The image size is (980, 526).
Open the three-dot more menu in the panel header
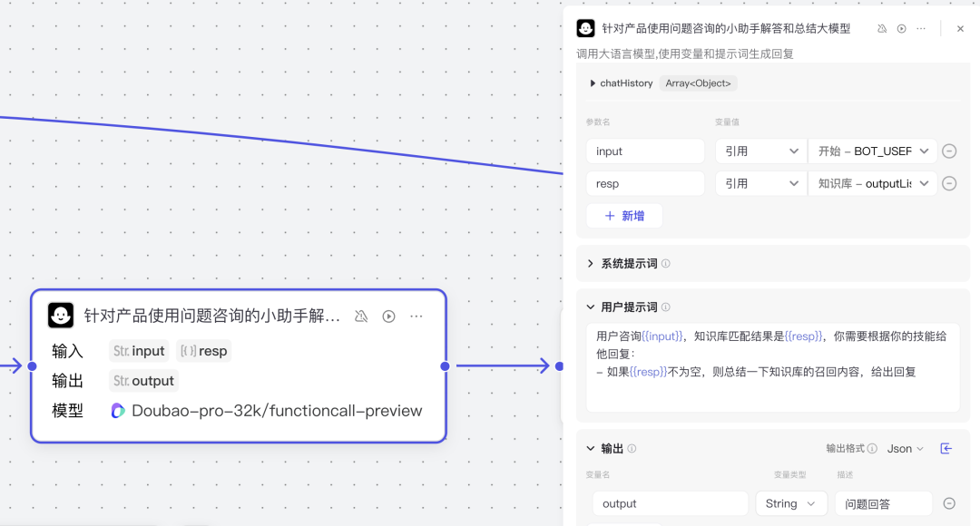point(921,29)
